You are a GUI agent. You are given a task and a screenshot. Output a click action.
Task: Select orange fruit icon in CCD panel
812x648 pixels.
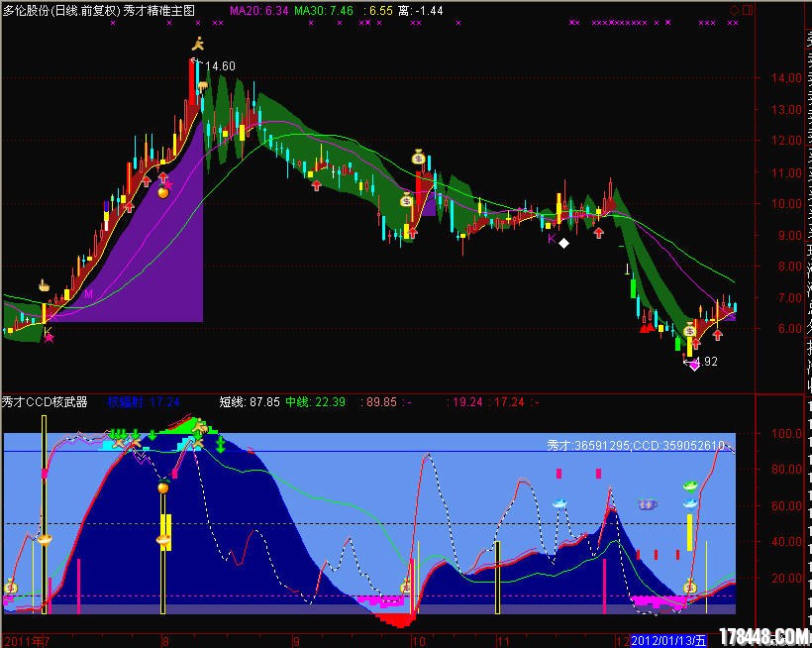click(163, 486)
